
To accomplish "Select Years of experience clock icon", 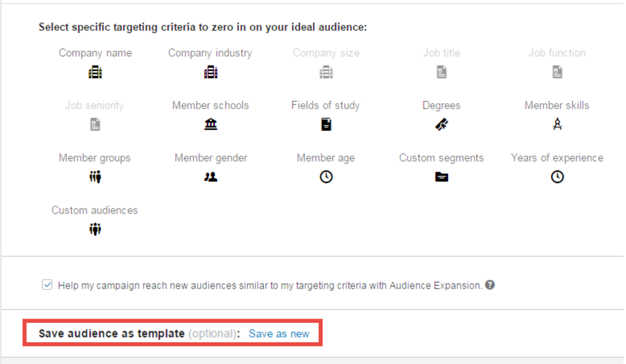I will pyautogui.click(x=557, y=177).
